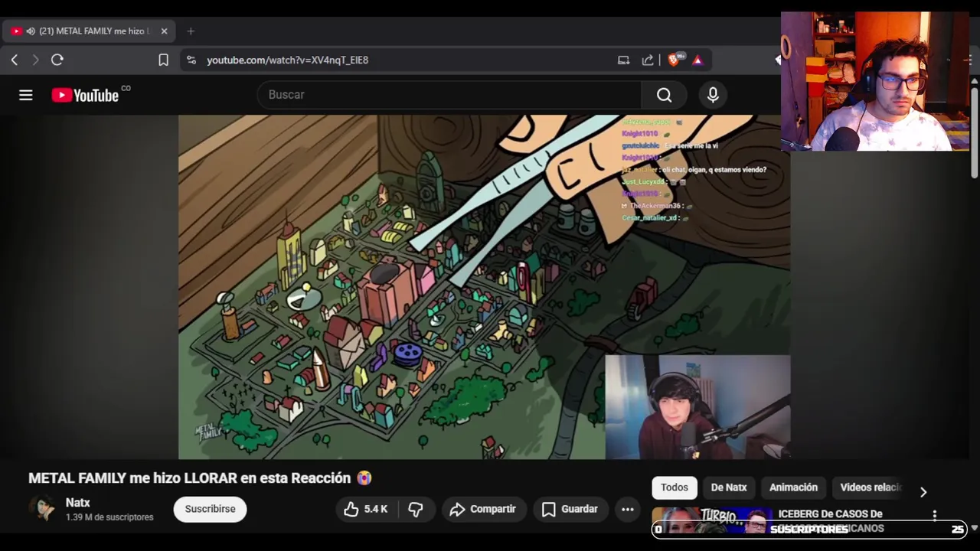Like the video showing 5.4 K
This screenshot has width=980, height=551.
365,509
